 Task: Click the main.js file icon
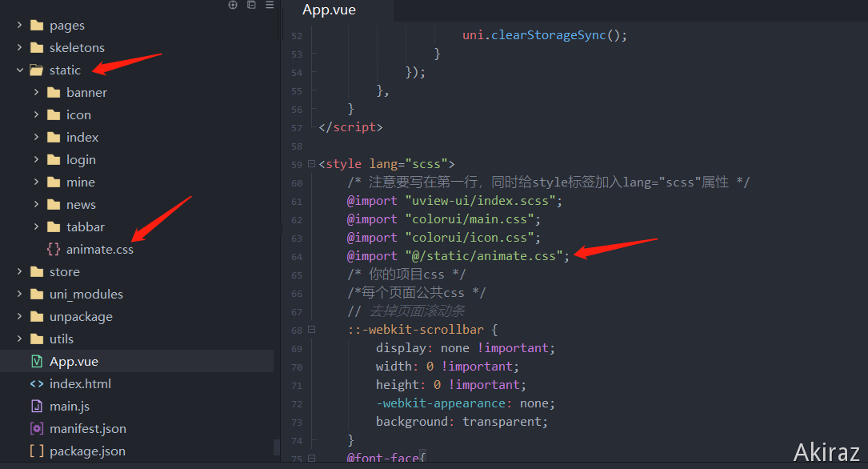(x=36, y=407)
